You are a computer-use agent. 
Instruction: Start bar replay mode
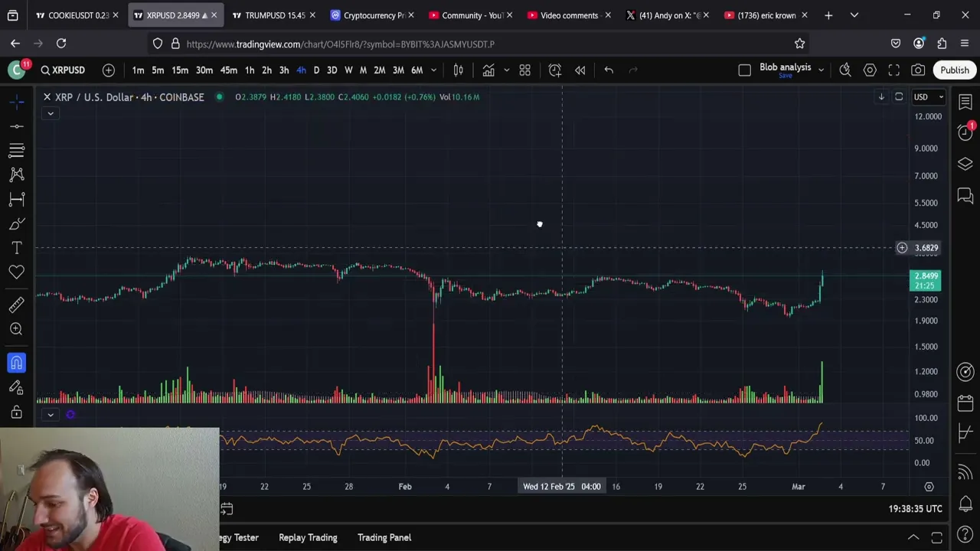pos(580,70)
